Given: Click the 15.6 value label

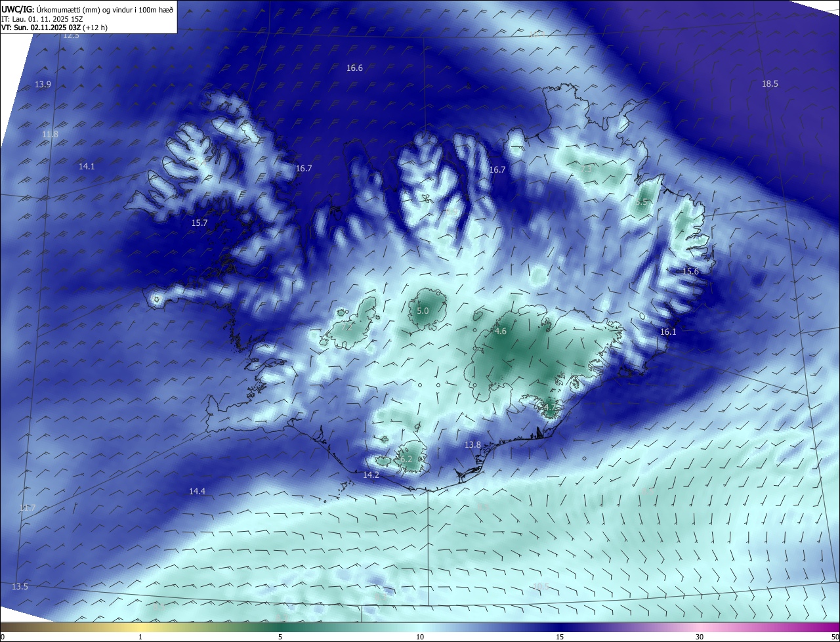Looking at the screenshot, I should coord(691,272).
